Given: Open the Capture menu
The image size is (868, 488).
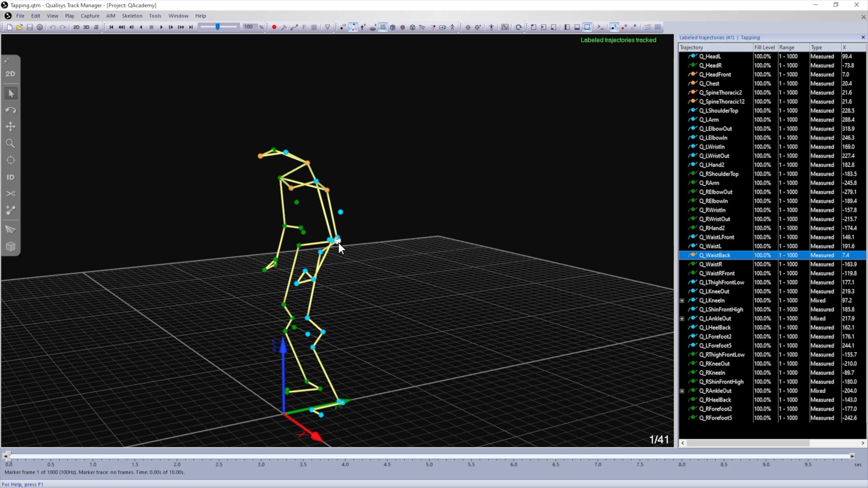Looking at the screenshot, I should tap(90, 16).
